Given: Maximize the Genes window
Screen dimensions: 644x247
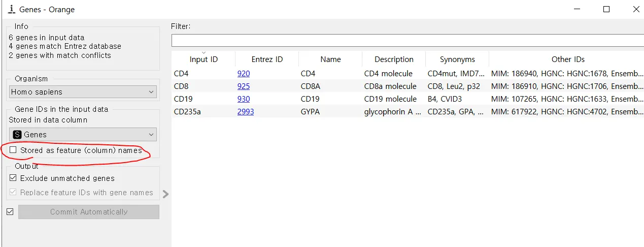Looking at the screenshot, I should 606,9.
